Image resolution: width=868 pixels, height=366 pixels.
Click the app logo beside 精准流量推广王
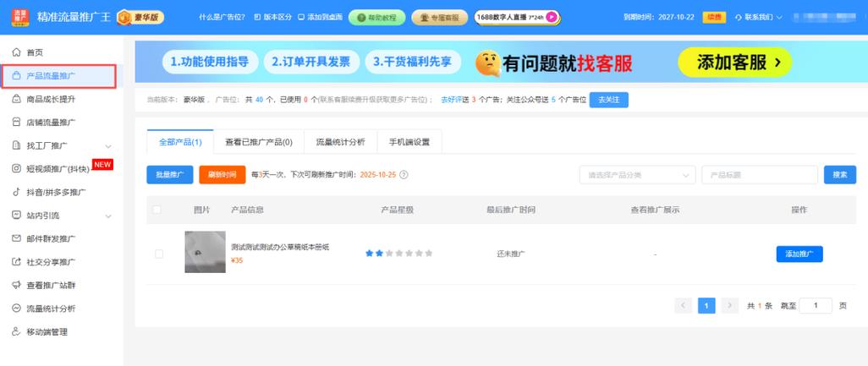(20, 17)
